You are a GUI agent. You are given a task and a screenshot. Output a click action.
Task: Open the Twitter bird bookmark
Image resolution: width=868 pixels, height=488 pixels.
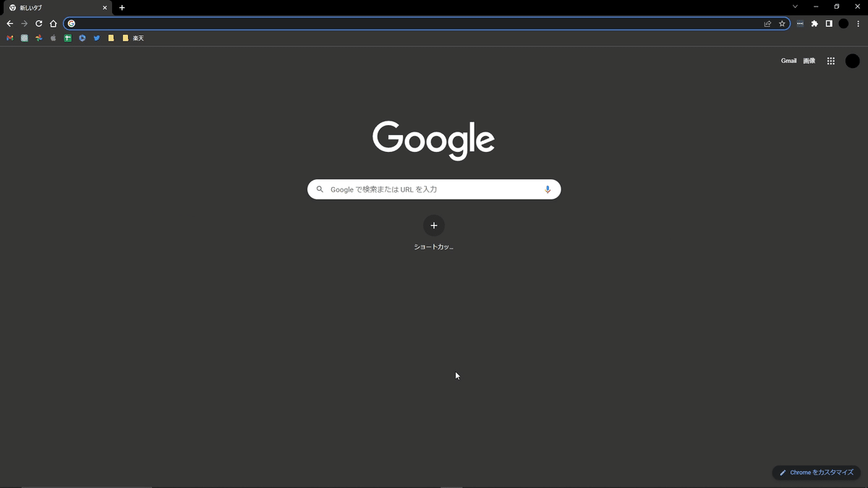point(97,38)
